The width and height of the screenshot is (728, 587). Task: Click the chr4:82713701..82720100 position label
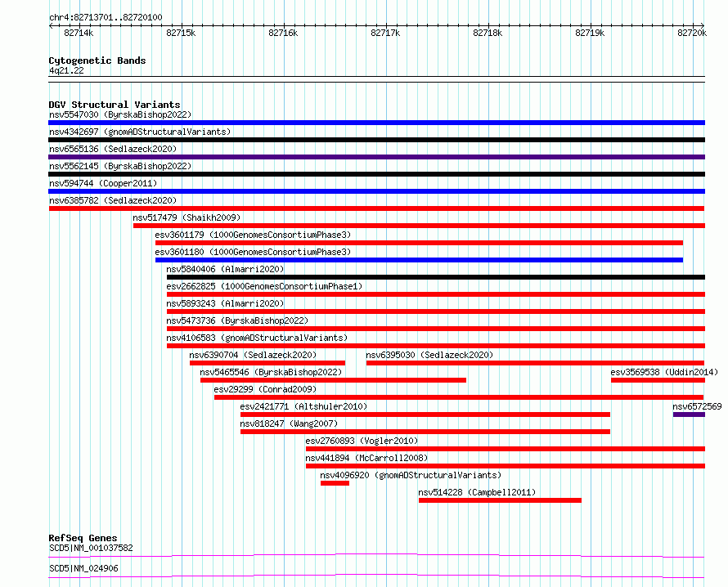point(106,17)
